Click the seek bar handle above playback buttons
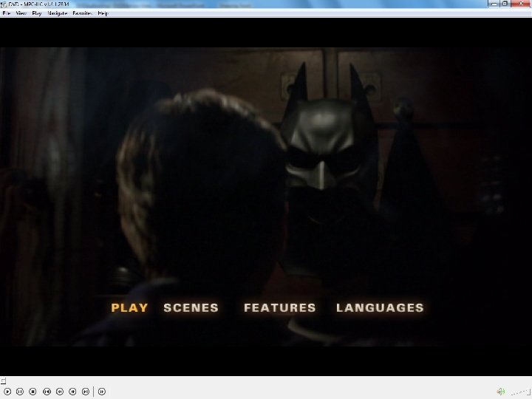Screen dimensions: 532x399 (x=3, y=381)
